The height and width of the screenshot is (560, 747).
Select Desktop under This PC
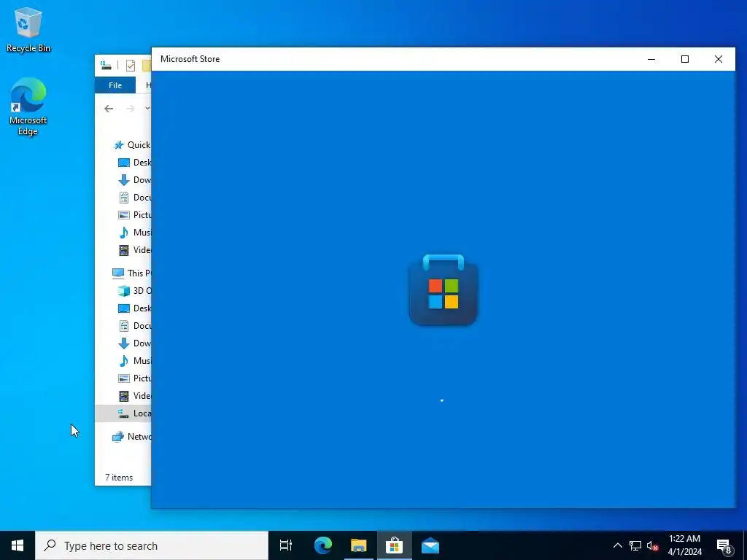coord(134,308)
